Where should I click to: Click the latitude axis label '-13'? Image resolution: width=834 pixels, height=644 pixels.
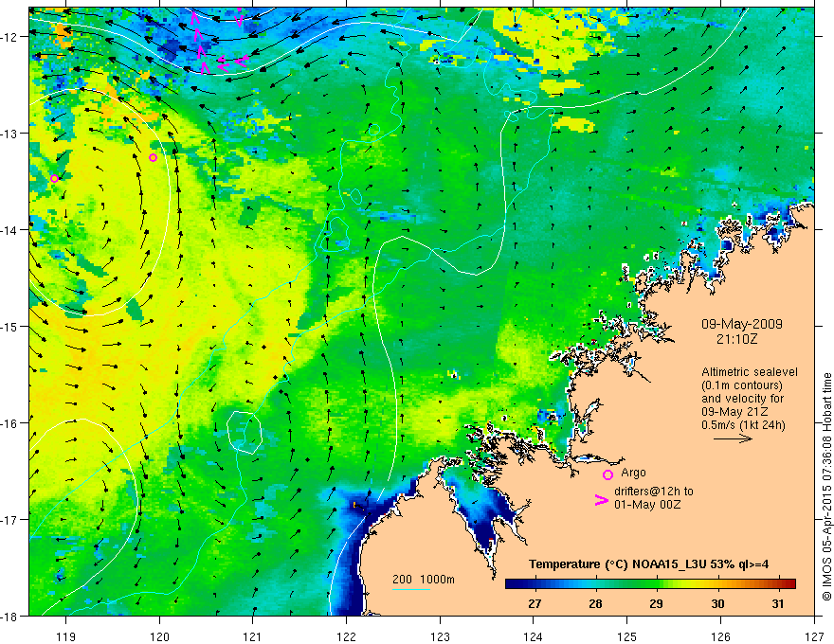point(10,134)
